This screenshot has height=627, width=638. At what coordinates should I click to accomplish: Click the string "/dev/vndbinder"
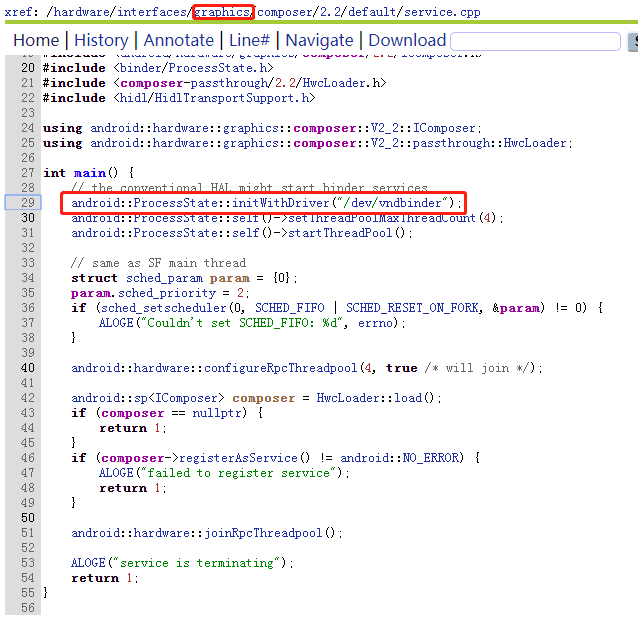click(392, 203)
